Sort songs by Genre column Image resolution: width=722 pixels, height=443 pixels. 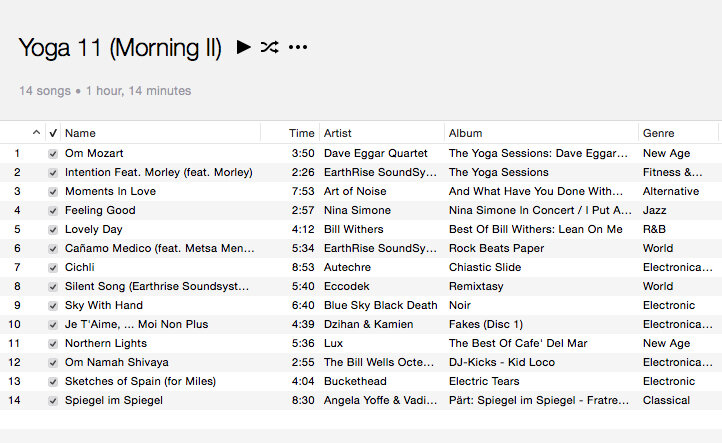[658, 133]
